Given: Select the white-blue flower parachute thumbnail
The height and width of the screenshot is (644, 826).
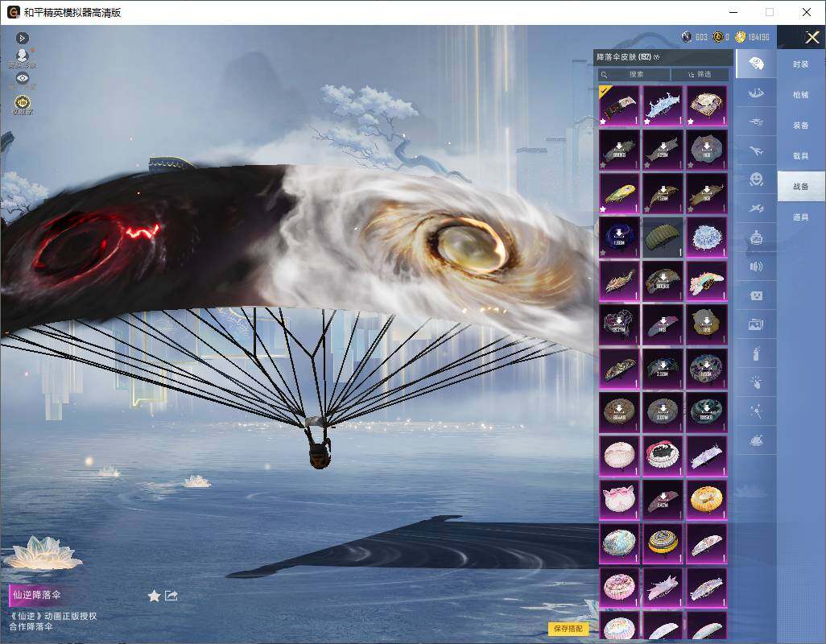Looking at the screenshot, I should click(x=707, y=237).
